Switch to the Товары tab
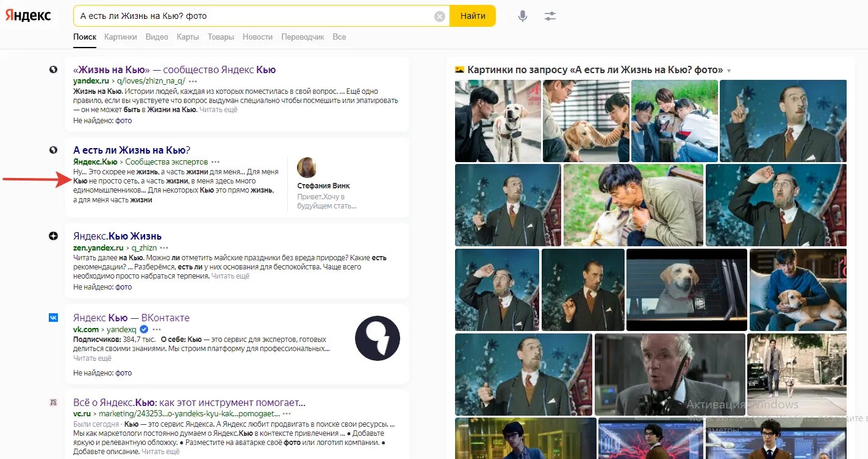868x459 pixels. (x=221, y=37)
